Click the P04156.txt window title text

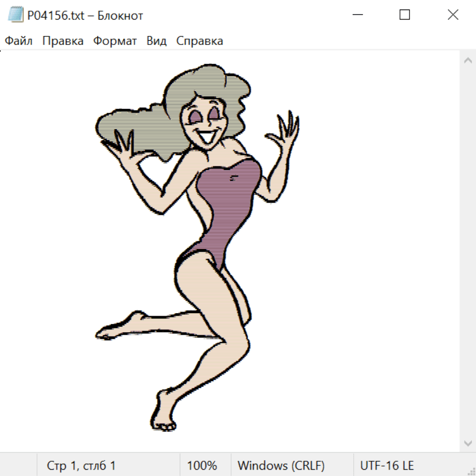[85, 16]
